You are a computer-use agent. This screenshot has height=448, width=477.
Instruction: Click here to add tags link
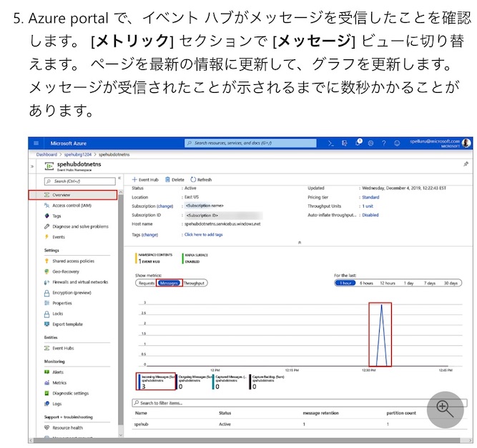204,234
